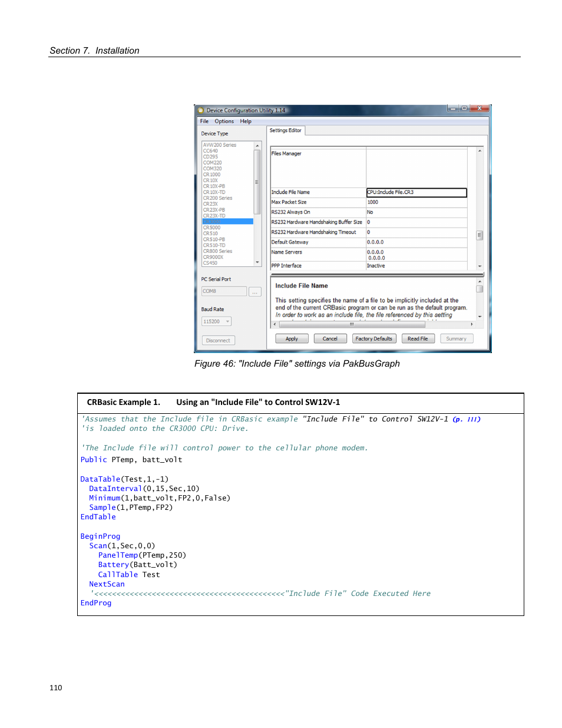Open the Help menu
This screenshot has height=728, width=562.
click(246, 121)
